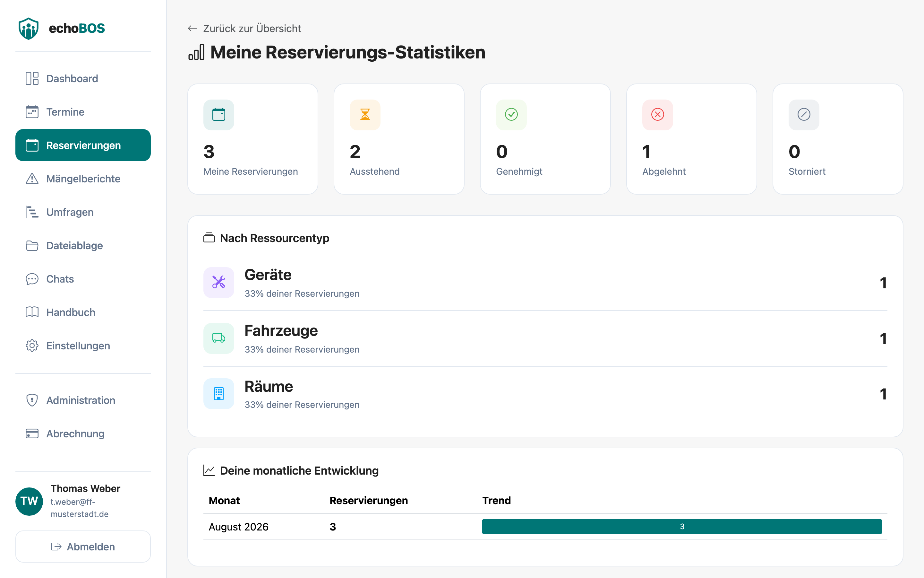Click the count 1 in the Fahrzeuge row
The width and height of the screenshot is (924, 578).
883,339
